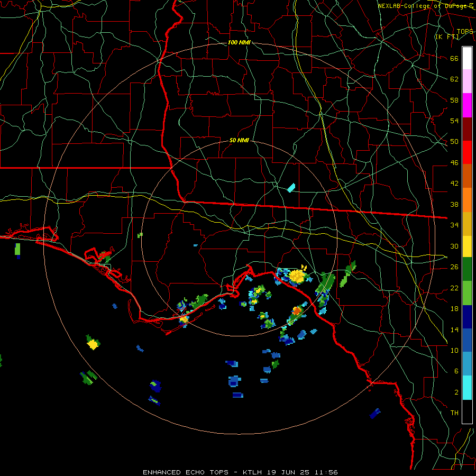Click the "19 JUN 25 11:56" timestamp
The width and height of the screenshot is (476, 476).
(x=303, y=472)
